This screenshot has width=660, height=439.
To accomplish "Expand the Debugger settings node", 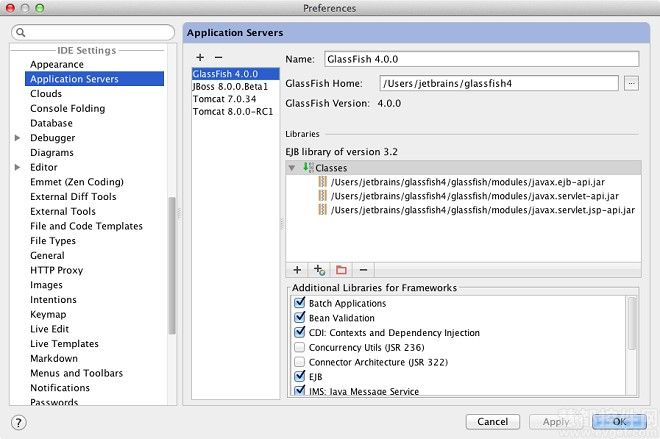I will point(17,138).
